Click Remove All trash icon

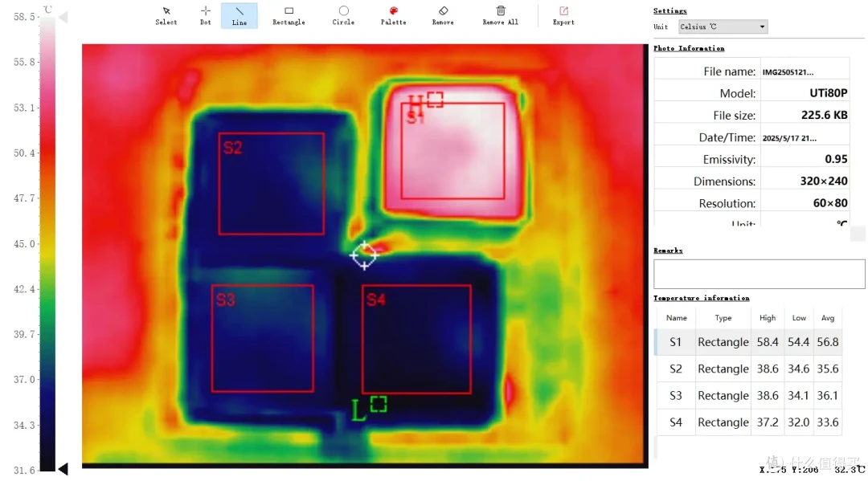pos(501,16)
